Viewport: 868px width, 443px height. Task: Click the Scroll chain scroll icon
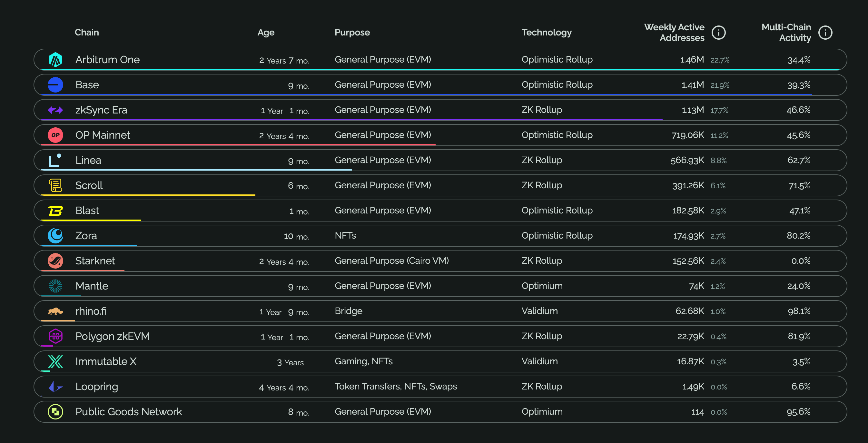coord(55,185)
